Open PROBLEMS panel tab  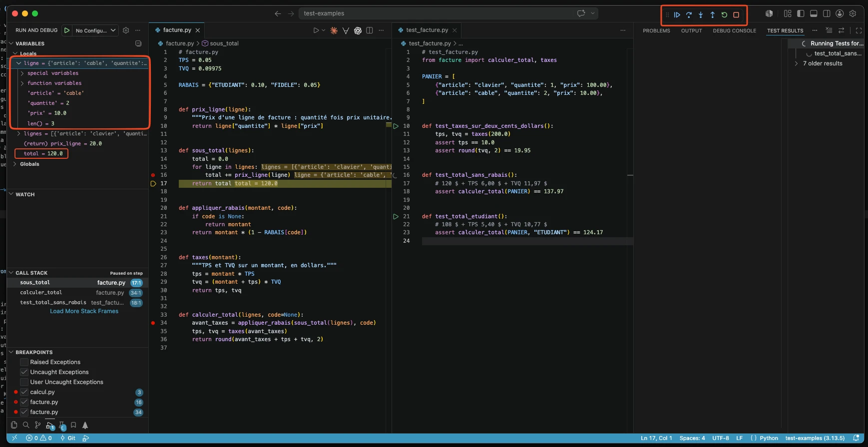click(656, 30)
